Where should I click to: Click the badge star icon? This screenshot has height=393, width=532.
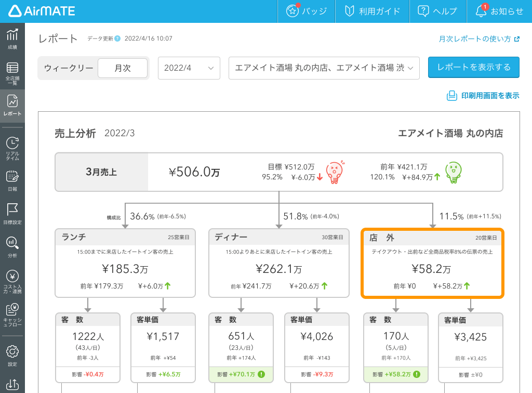click(292, 11)
